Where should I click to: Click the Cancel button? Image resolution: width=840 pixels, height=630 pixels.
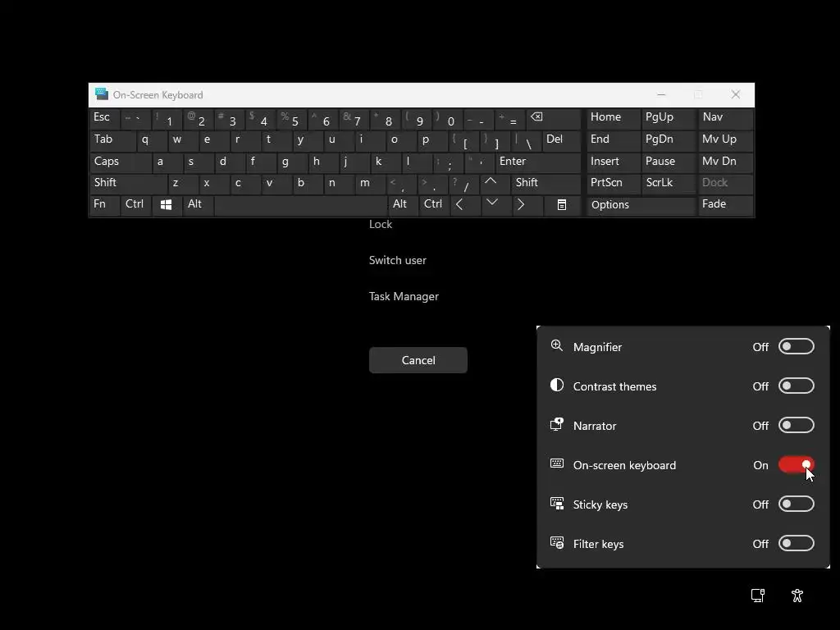418,360
